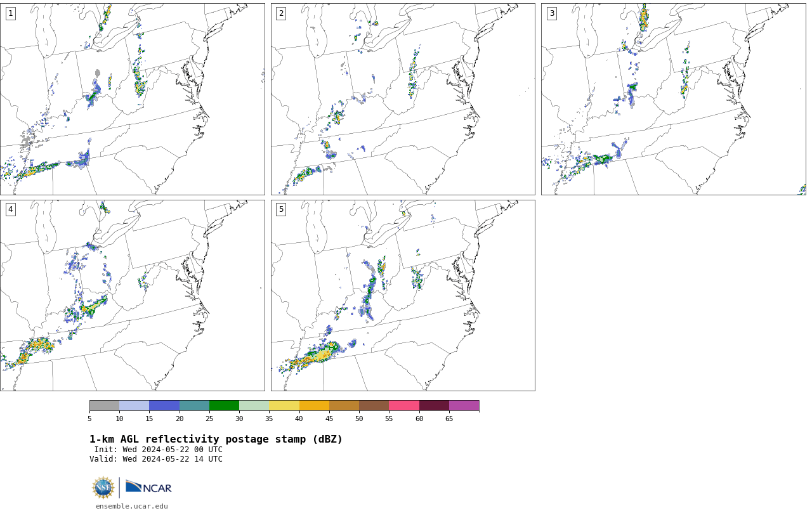Click the gray 5-10 dBZ swatch
Screen dimensions: 812x513
[104, 406]
